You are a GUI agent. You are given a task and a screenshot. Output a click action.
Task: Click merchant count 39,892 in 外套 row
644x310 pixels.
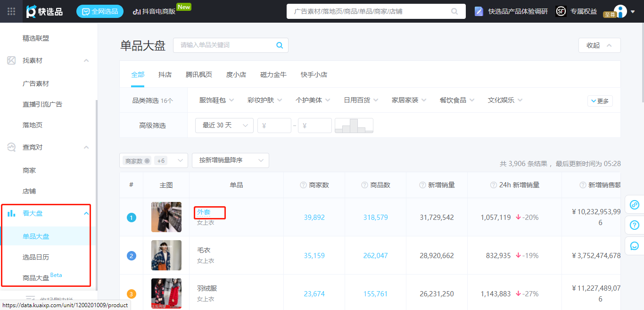click(314, 218)
